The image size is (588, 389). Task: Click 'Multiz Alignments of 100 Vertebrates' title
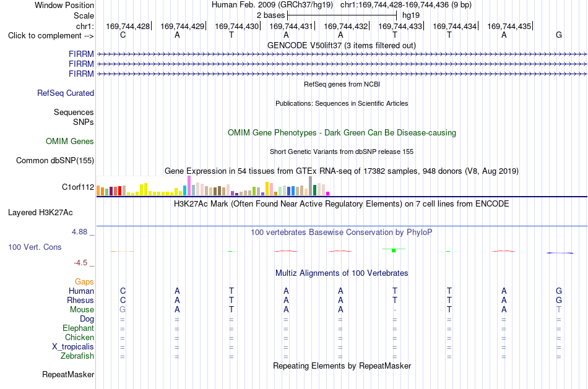tap(342, 273)
